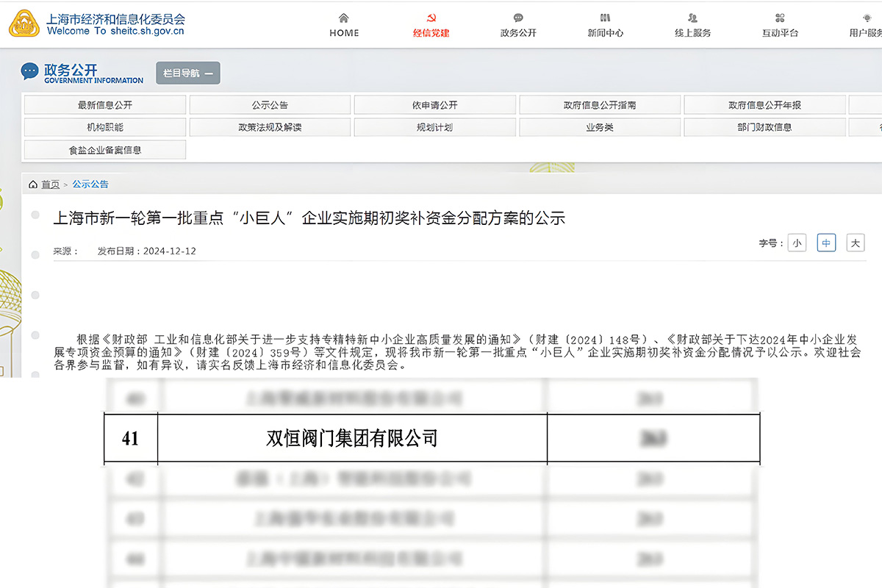Select the 政策法规及解读 category
Viewport: 882px width, 588px height.
click(x=270, y=127)
